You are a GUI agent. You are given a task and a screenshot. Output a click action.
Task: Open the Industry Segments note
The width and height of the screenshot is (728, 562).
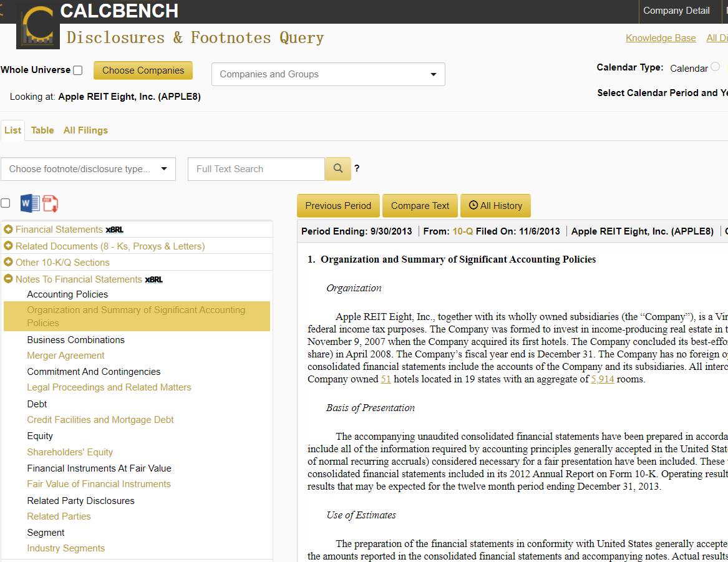pyautogui.click(x=66, y=548)
